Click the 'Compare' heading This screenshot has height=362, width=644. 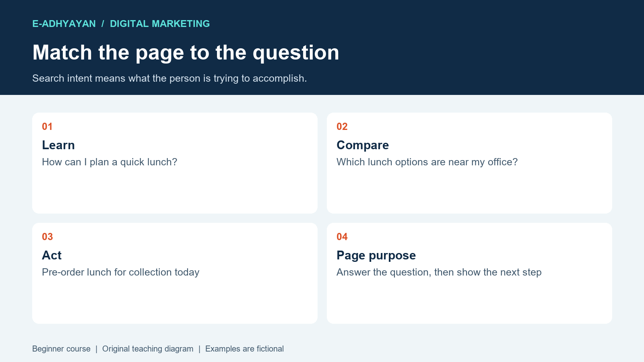[363, 145]
